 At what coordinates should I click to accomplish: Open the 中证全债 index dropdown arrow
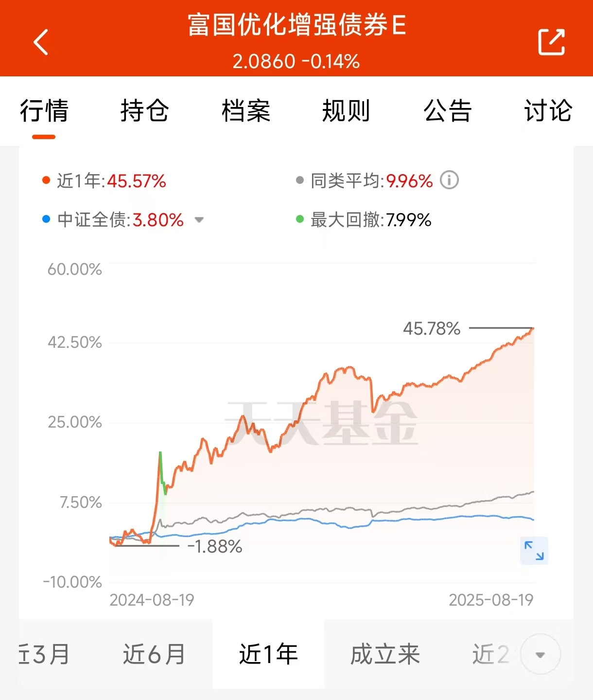tap(199, 220)
